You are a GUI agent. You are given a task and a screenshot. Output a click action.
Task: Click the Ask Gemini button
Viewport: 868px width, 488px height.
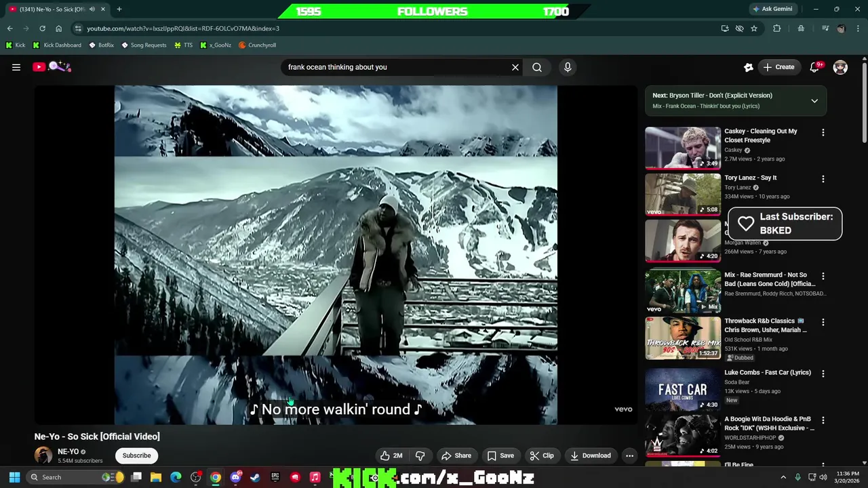[x=772, y=9]
